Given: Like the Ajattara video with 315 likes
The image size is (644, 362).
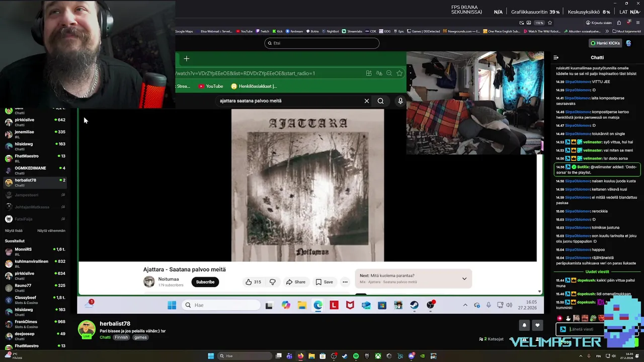Looking at the screenshot, I should tap(253, 282).
